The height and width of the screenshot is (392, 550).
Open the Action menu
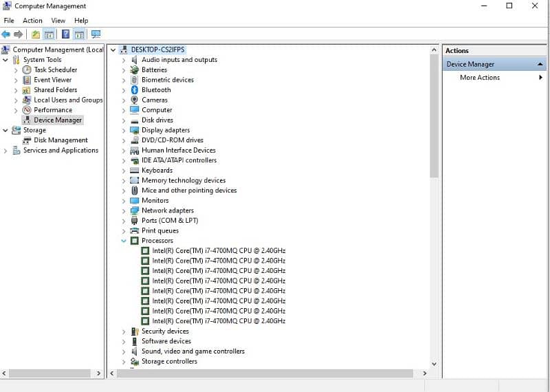coord(32,21)
